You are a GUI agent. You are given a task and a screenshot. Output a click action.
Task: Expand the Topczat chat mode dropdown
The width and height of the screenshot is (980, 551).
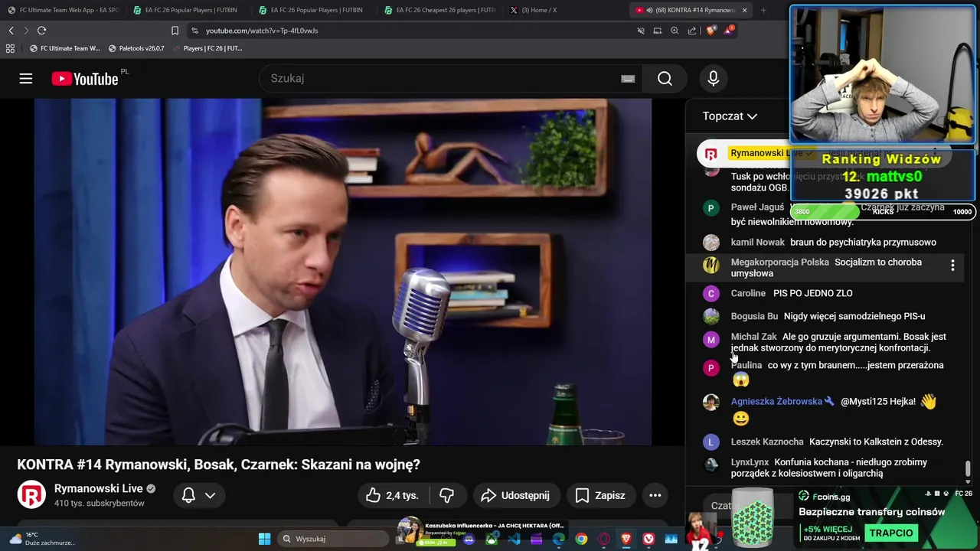click(730, 116)
